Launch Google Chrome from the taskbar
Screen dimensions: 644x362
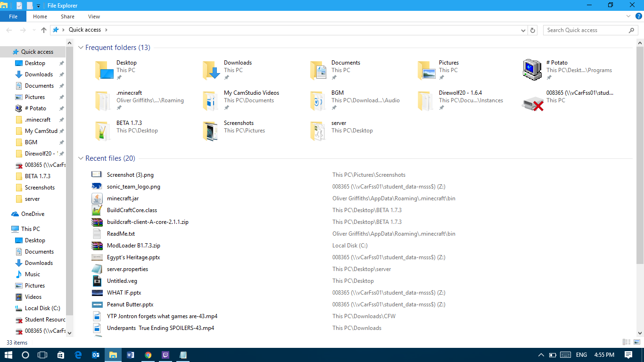[148, 354]
